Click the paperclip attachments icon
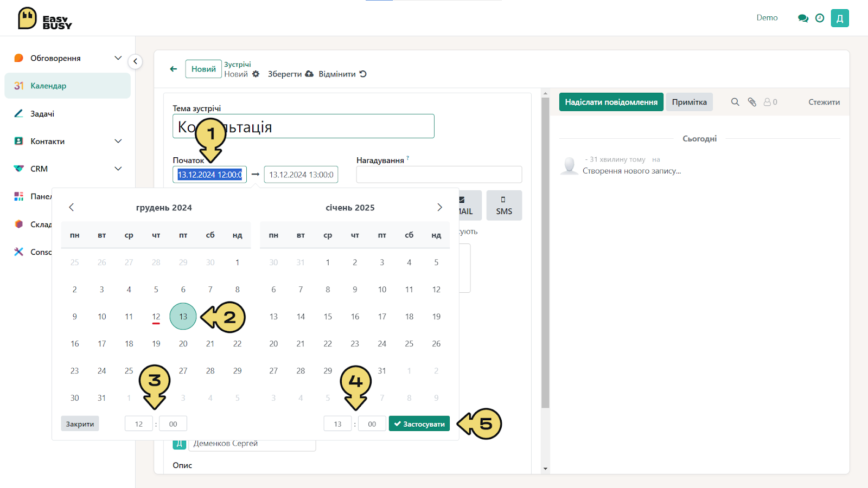 click(752, 102)
